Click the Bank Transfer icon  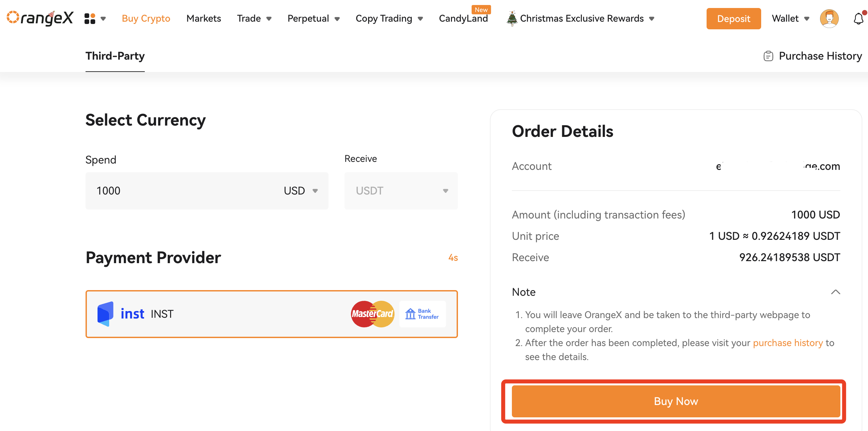coord(422,314)
